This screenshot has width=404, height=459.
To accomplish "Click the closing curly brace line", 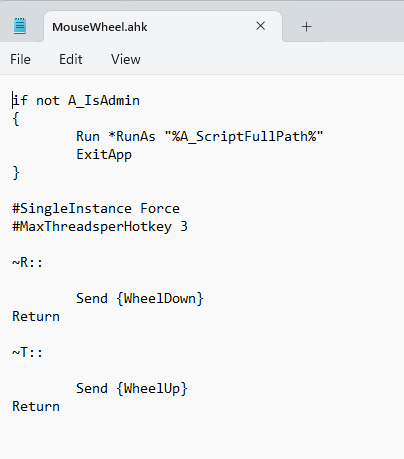I will click(x=16, y=173).
